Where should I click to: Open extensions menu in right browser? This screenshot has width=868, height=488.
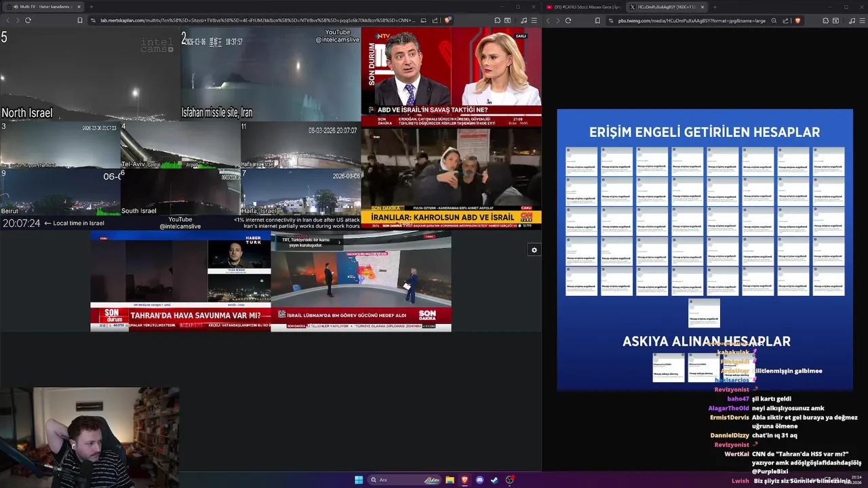coord(825,20)
